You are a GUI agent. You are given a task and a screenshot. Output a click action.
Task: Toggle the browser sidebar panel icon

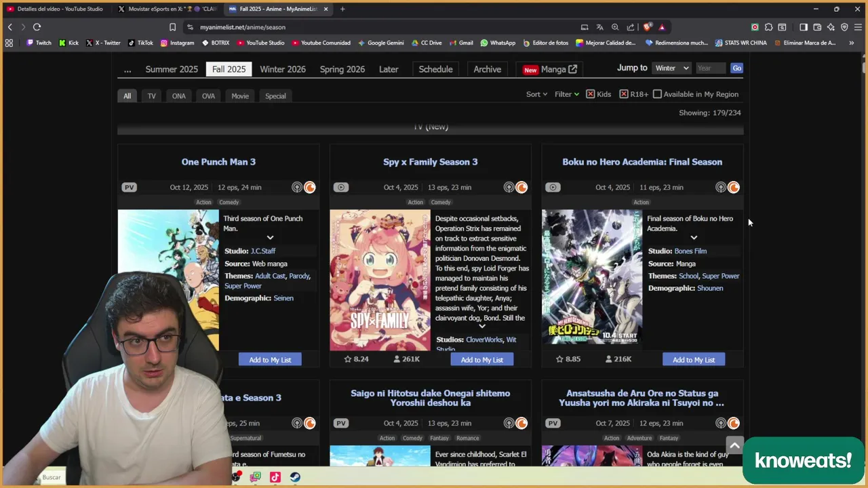(804, 27)
